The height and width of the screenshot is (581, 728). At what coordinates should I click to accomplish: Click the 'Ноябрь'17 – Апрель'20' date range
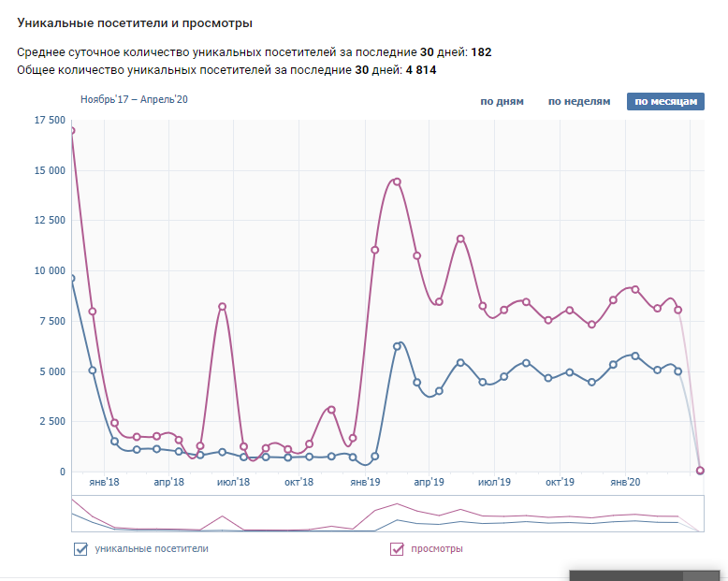(x=135, y=99)
